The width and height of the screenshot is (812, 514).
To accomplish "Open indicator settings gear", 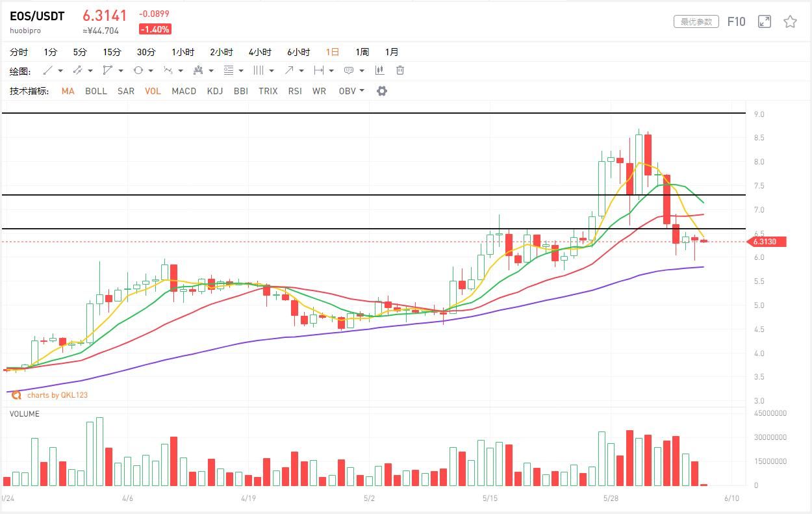I will coord(382,91).
